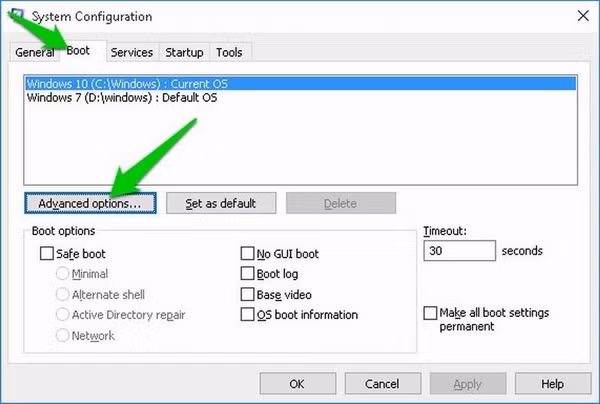This screenshot has width=600, height=404.
Task: Select the Boot tab
Action: [78, 50]
